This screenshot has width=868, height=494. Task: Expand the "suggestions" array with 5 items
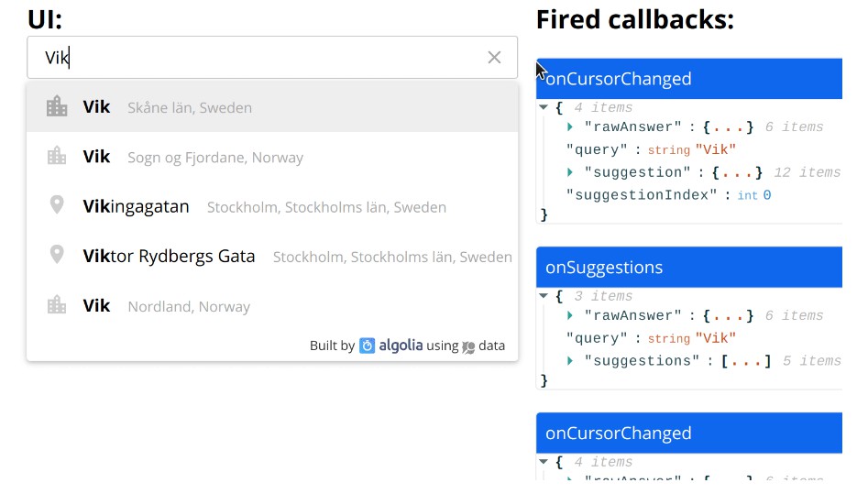tap(571, 361)
